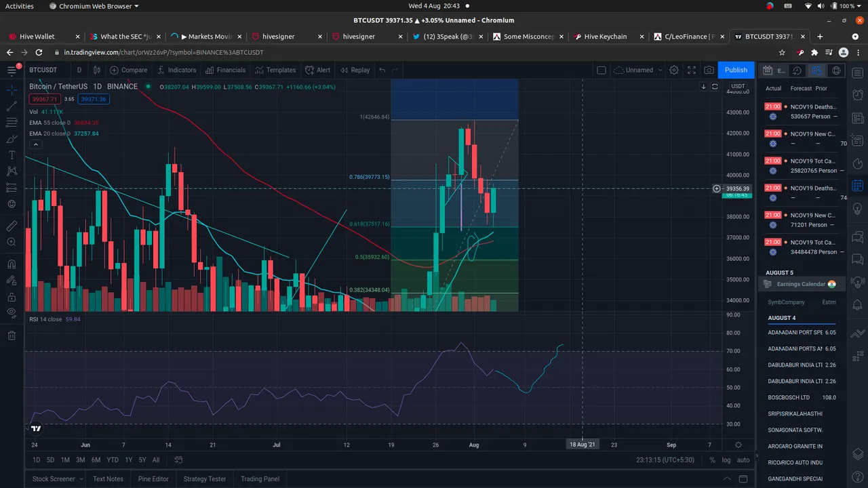
Task: Open help center question mark icon
Action: pos(856,476)
